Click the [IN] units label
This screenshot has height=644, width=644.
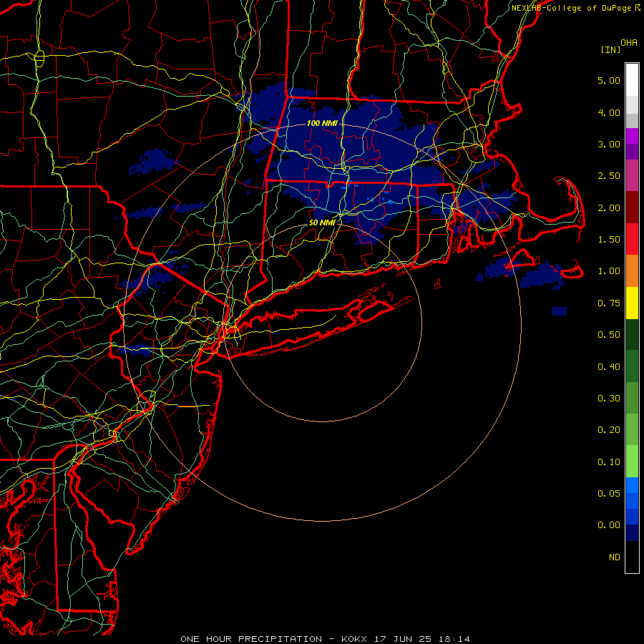[x=610, y=49]
